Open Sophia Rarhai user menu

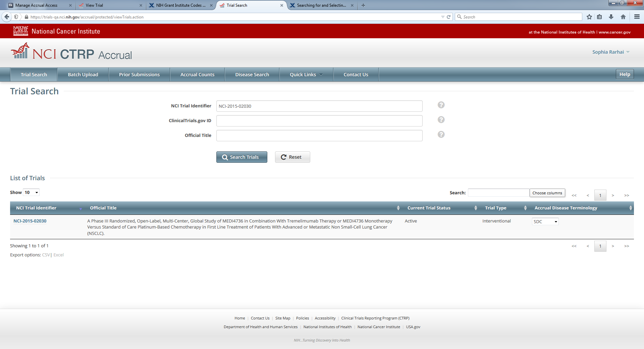click(x=611, y=52)
